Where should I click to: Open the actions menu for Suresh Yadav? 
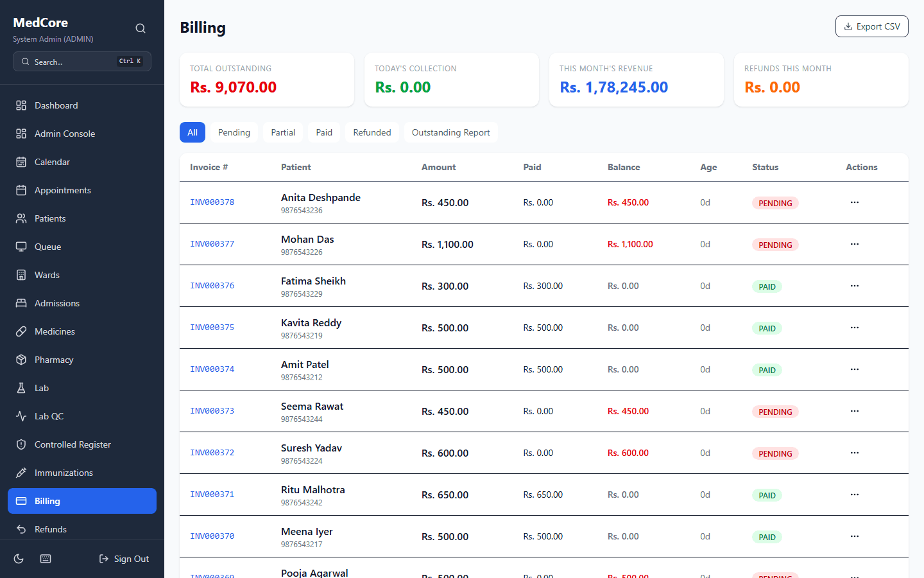[x=854, y=452]
